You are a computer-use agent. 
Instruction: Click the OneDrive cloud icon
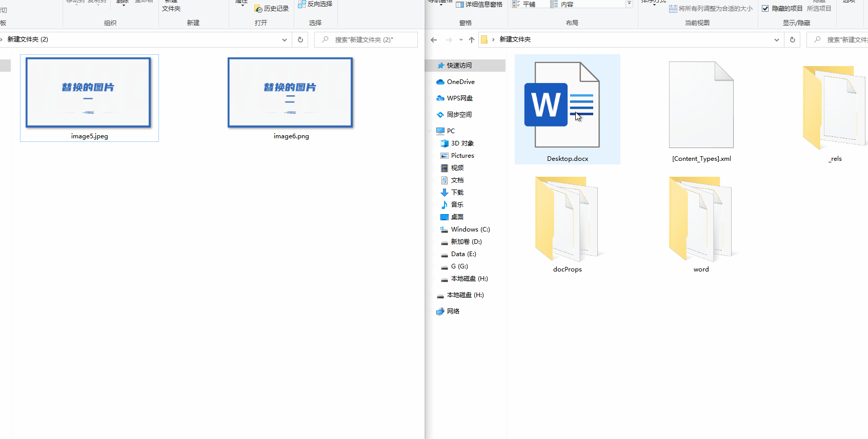[440, 82]
